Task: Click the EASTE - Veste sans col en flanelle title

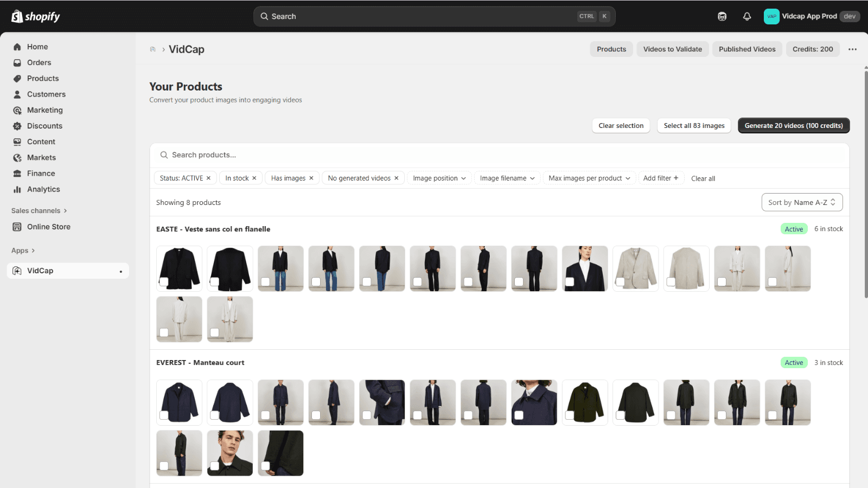Action: [x=213, y=229]
